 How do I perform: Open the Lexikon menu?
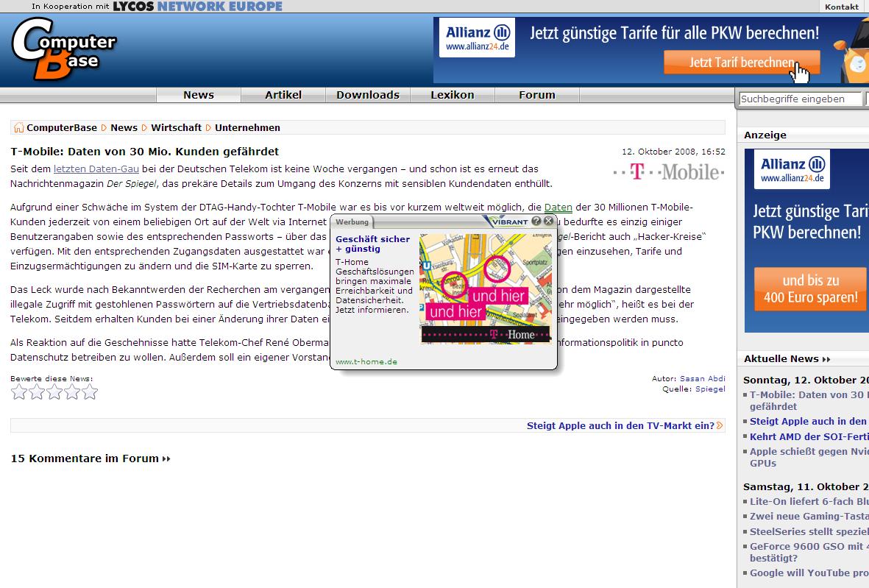[x=453, y=95]
